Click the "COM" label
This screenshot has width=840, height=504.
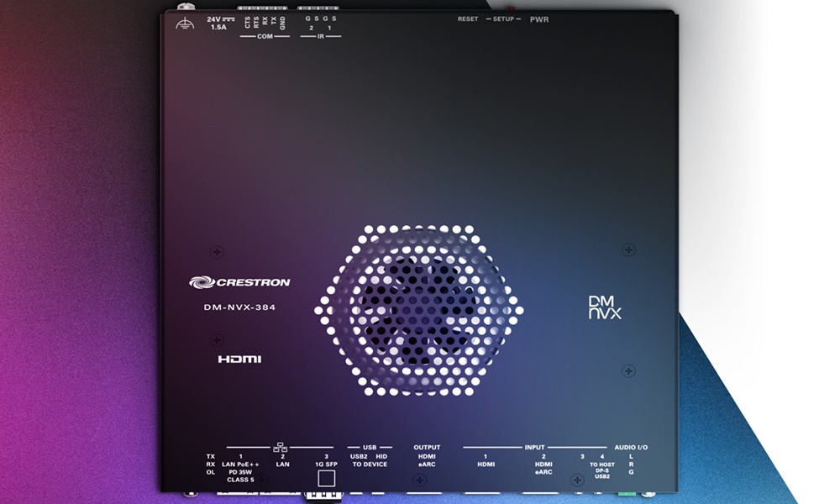(265, 36)
